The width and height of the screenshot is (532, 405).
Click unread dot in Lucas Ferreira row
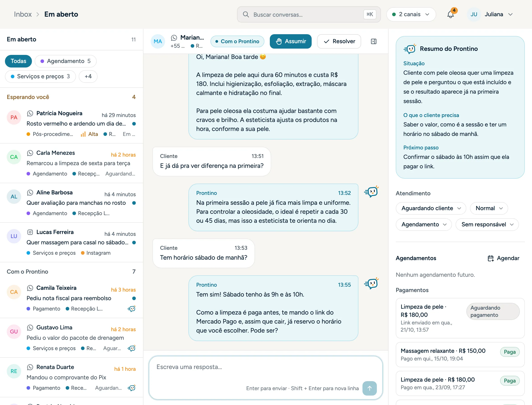pos(134,243)
